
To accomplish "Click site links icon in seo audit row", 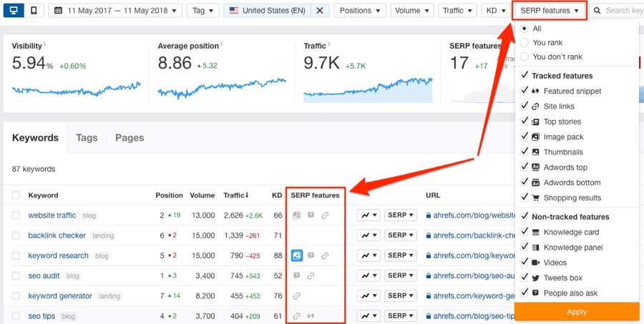I will pyautogui.click(x=311, y=275).
